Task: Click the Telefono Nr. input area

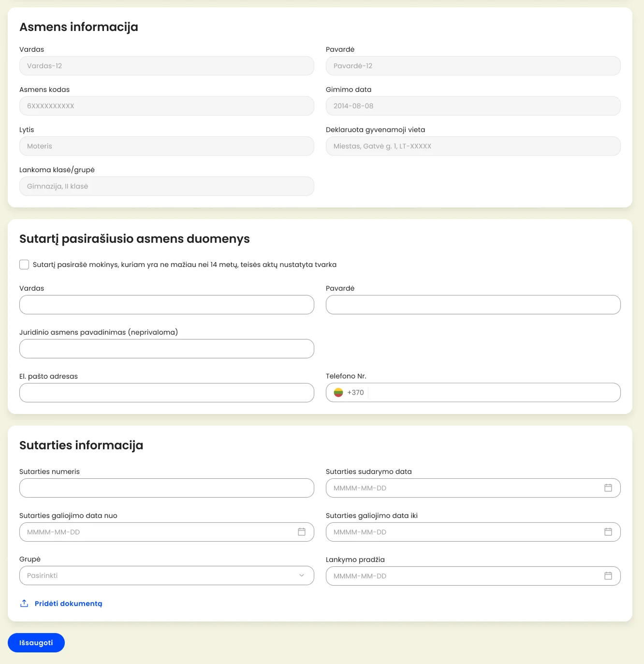Action: click(x=494, y=393)
